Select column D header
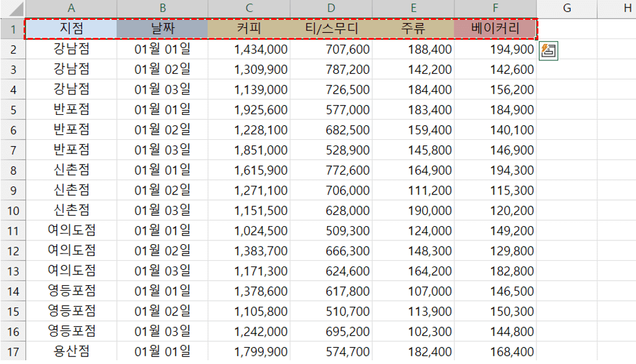The width and height of the screenshot is (636, 364). point(331,8)
